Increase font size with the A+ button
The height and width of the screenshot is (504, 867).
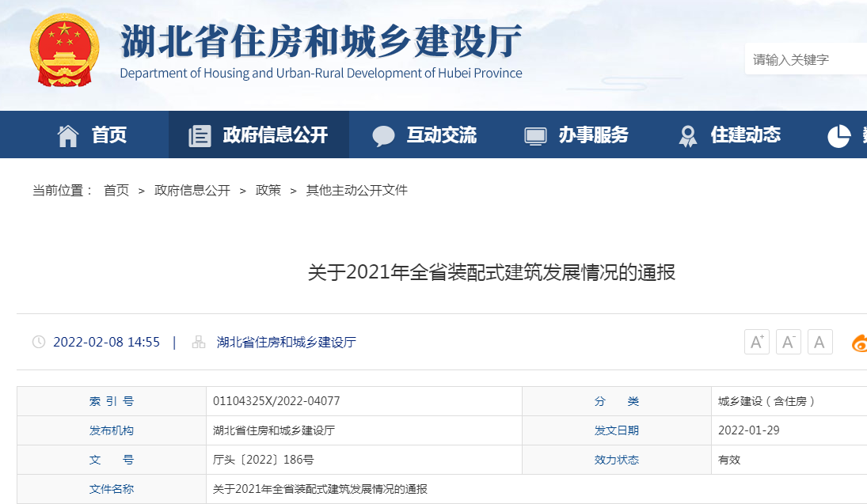point(756,341)
